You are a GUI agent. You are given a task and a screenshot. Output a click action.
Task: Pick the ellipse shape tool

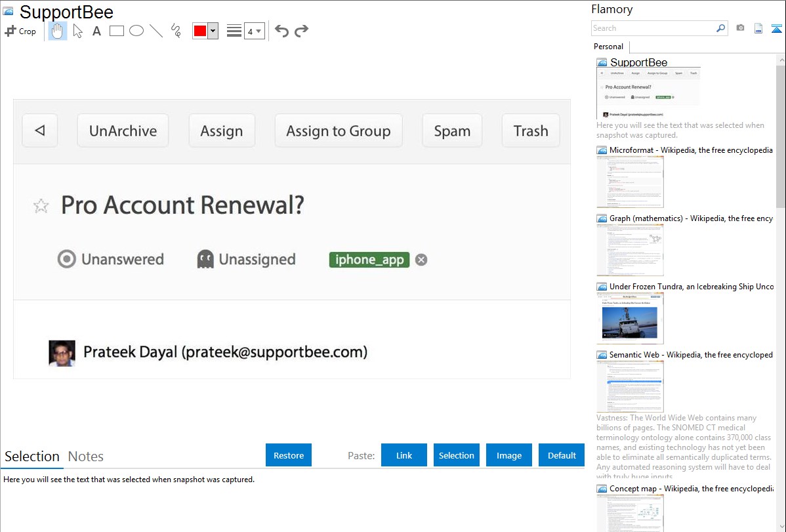pyautogui.click(x=136, y=31)
